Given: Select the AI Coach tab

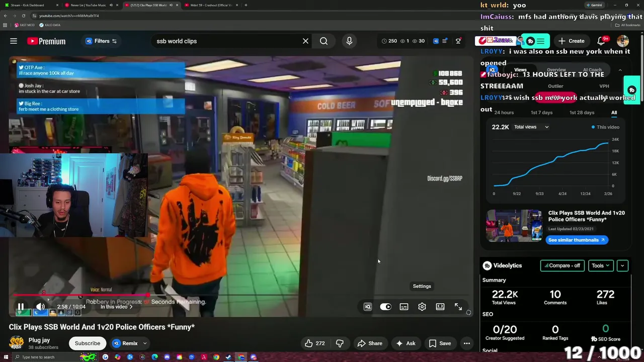Looking at the screenshot, I should tap(592, 70).
